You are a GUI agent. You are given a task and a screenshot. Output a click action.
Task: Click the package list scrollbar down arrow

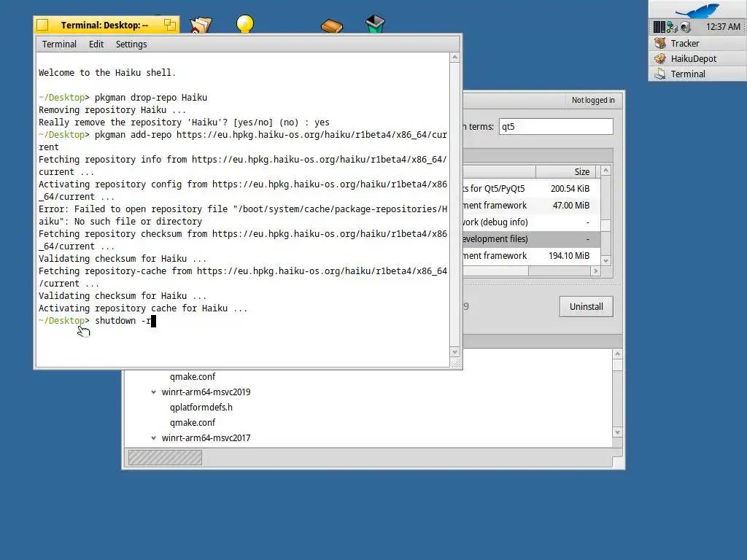pos(606,260)
